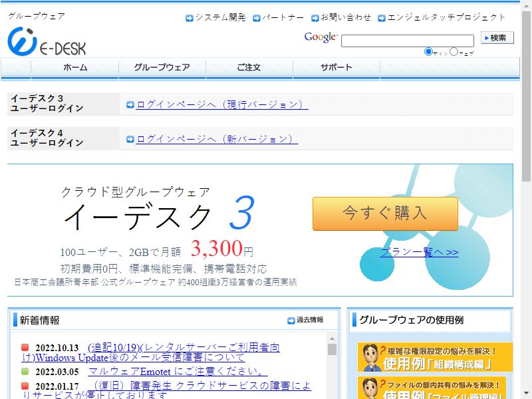Open the 使用例「組織構成編」 banner

pyautogui.click(x=435, y=357)
